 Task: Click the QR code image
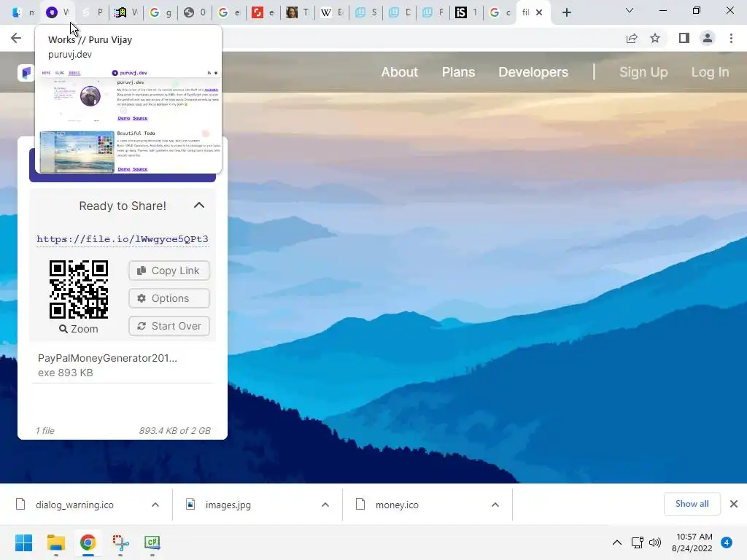[79, 289]
